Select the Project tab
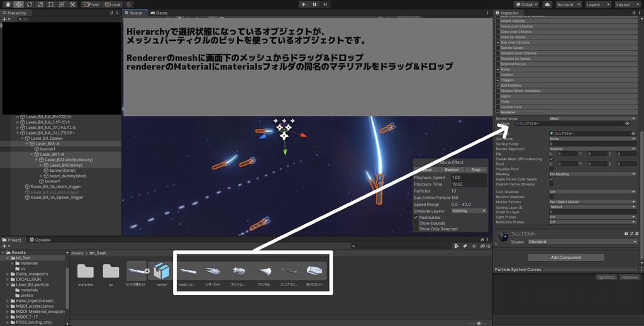The width and height of the screenshot is (644, 326). coord(12,240)
